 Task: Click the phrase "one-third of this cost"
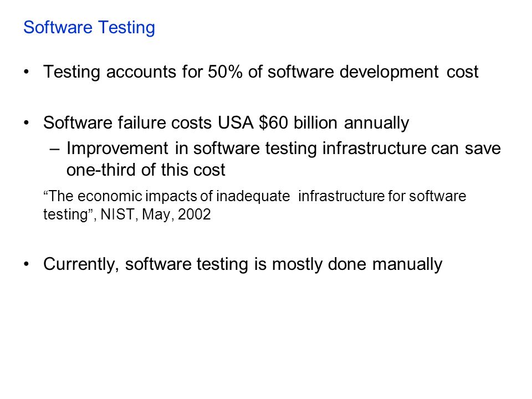click(146, 170)
